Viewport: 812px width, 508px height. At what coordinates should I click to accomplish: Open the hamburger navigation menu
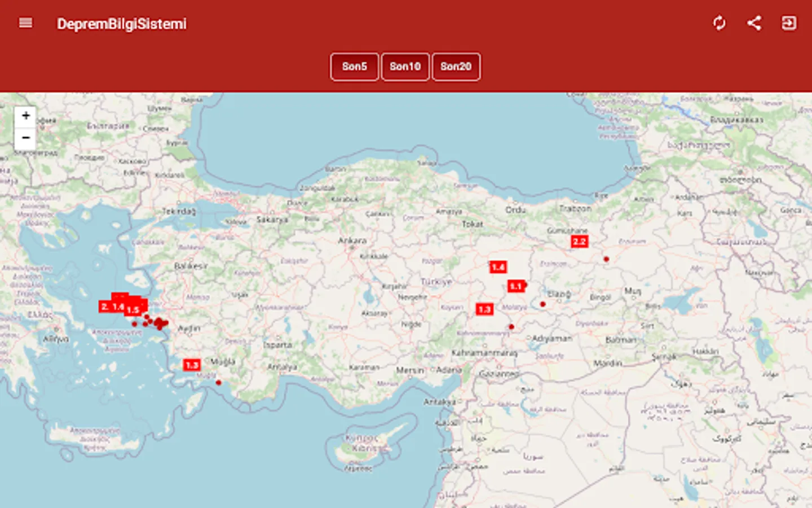point(25,23)
